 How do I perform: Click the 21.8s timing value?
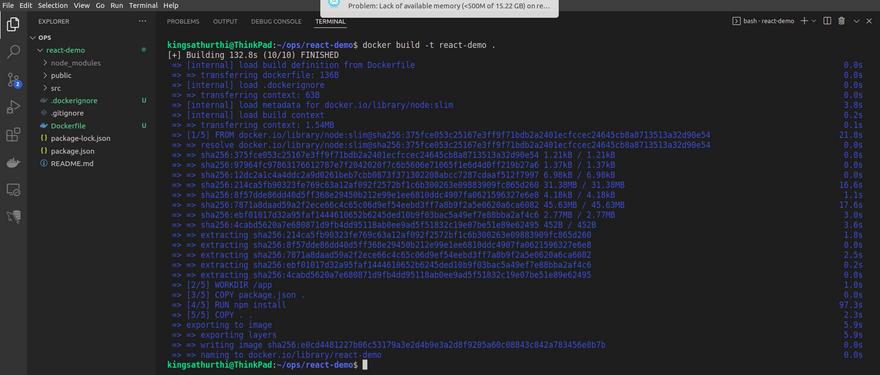pyautogui.click(x=850, y=135)
